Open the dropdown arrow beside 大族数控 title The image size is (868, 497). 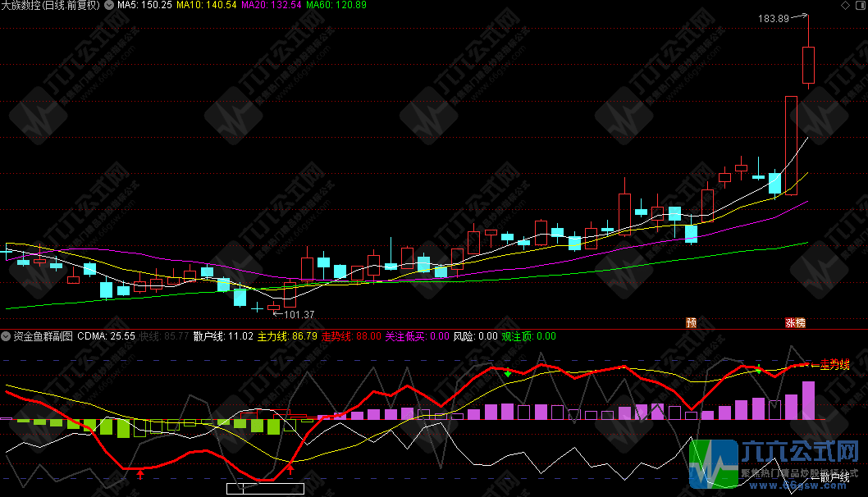point(109,5)
